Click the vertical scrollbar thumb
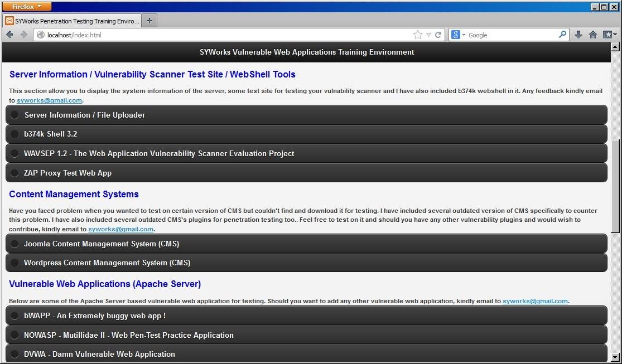The width and height of the screenshot is (622, 364). click(615, 186)
